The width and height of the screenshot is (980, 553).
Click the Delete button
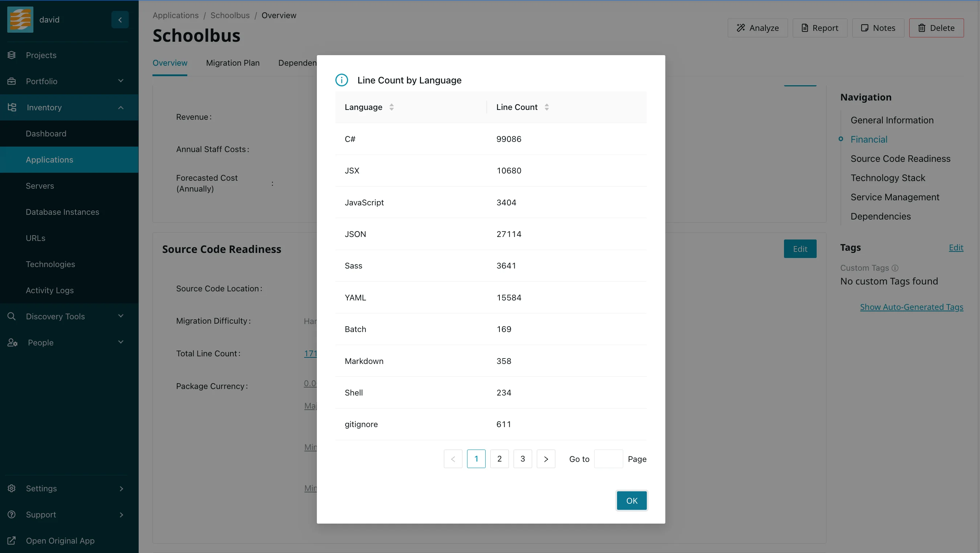pyautogui.click(x=936, y=28)
